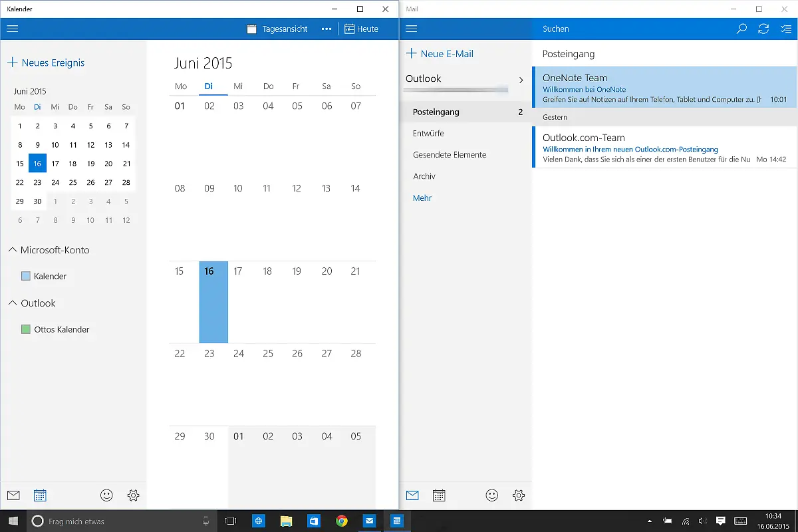
Task: Open the Gesendete Elemente folder
Action: pos(450,155)
